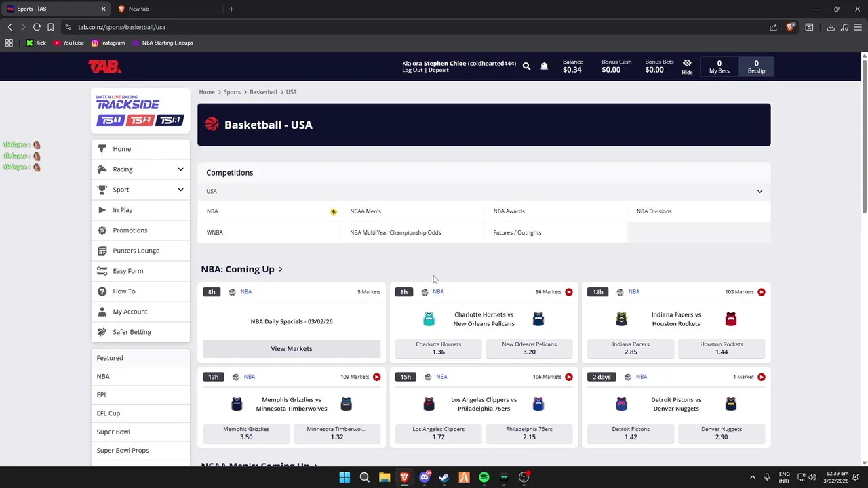Open NCAA Men's competition

point(414,211)
